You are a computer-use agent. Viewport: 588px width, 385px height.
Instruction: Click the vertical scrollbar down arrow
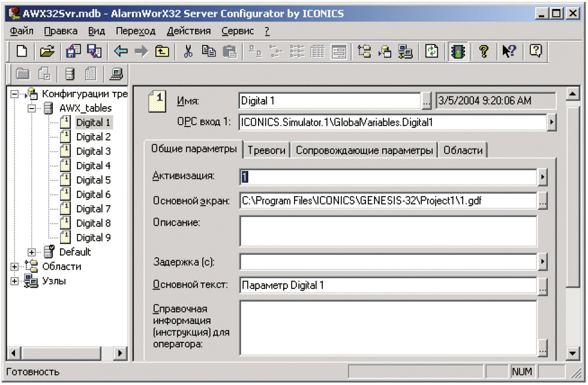pyautogui.click(x=572, y=353)
